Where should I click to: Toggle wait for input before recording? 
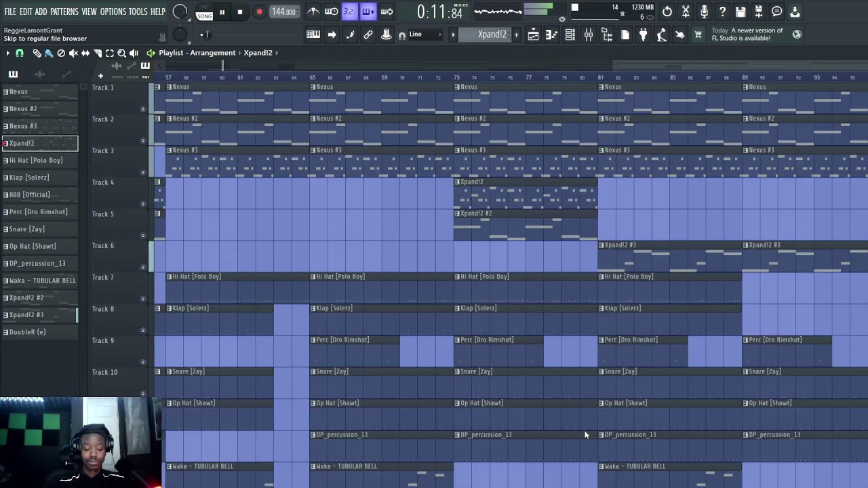[332, 12]
